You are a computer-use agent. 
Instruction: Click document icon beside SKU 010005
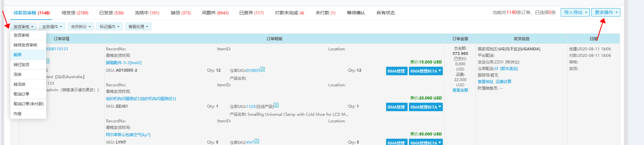pos(263,69)
